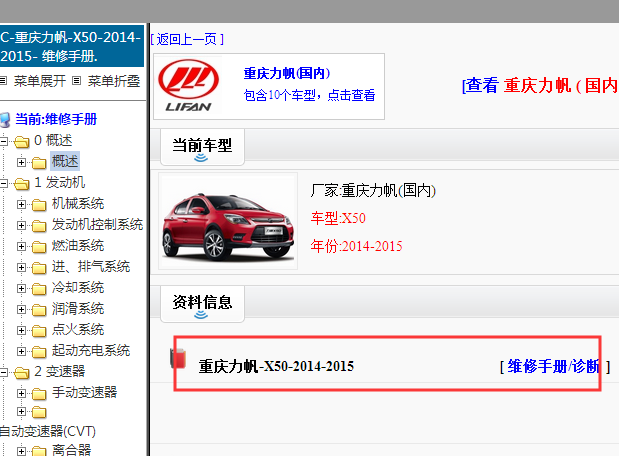Click the folder icon for 2 变速器
Viewport: 619px width, 456px height.
click(x=22, y=372)
